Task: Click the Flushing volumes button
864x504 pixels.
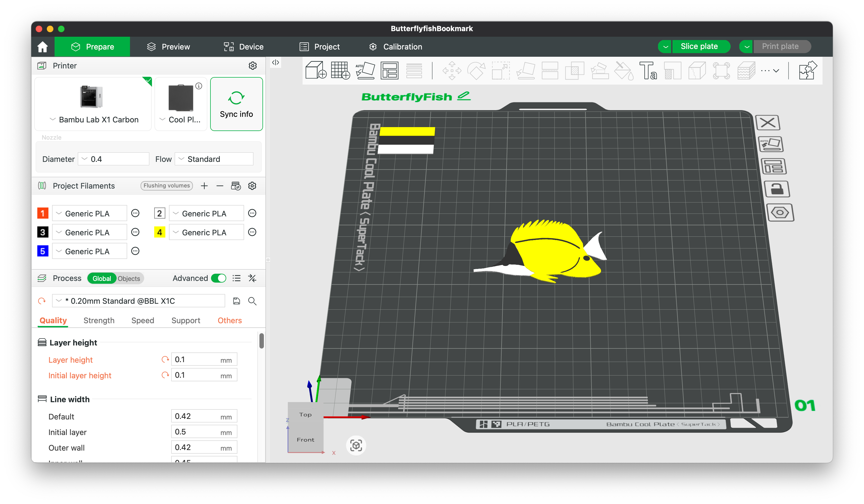Action: tap(167, 185)
